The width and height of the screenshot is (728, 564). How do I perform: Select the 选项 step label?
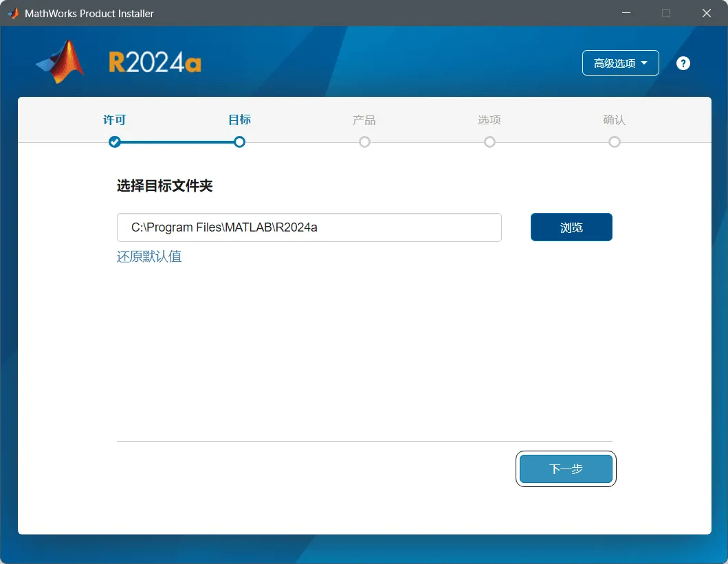(489, 120)
